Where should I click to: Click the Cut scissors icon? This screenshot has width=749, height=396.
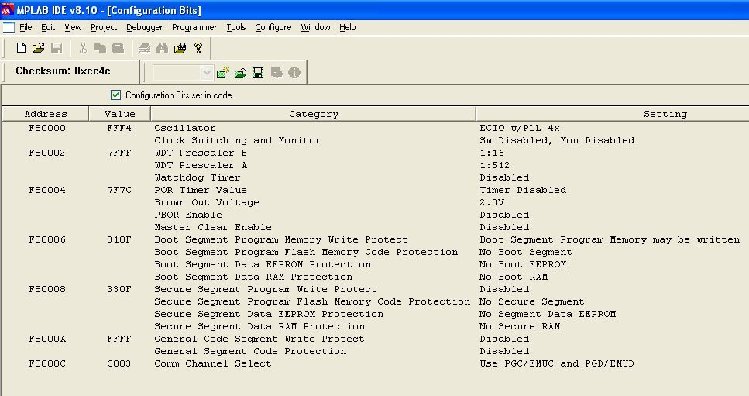click(83, 48)
